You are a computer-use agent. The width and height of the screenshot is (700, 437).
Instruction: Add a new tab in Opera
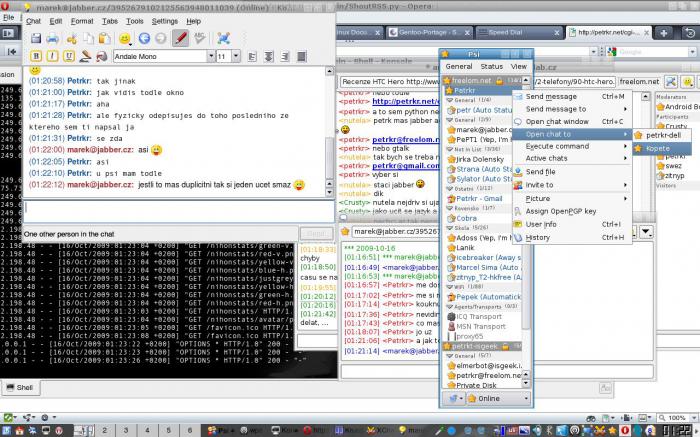664,33
